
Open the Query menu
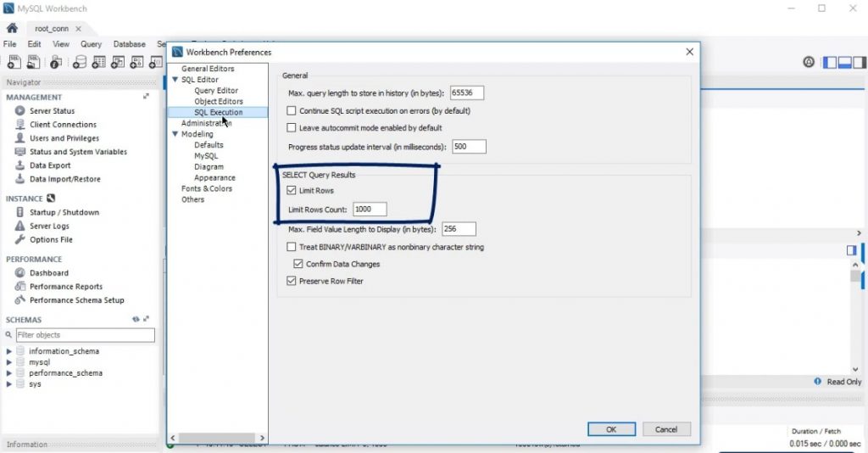[91, 44]
